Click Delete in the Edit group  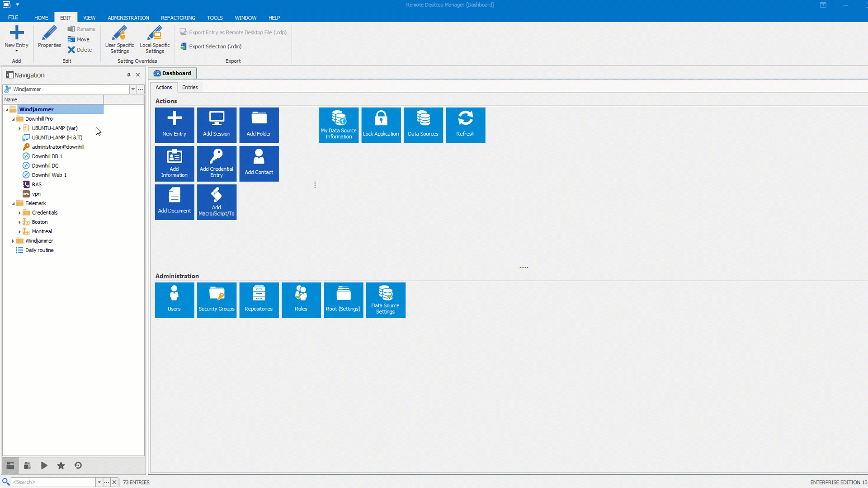coord(80,50)
